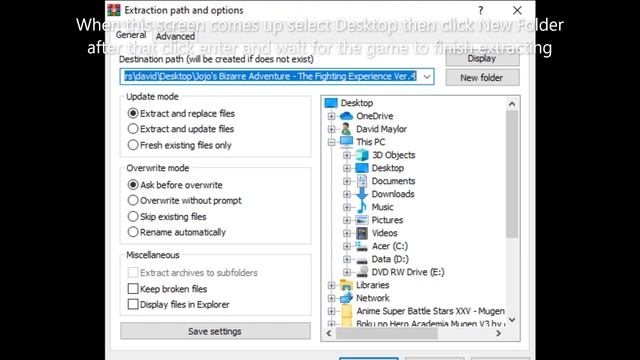The height and width of the screenshot is (360, 640).
Task: Select the Videos folder icon
Action: (x=362, y=233)
